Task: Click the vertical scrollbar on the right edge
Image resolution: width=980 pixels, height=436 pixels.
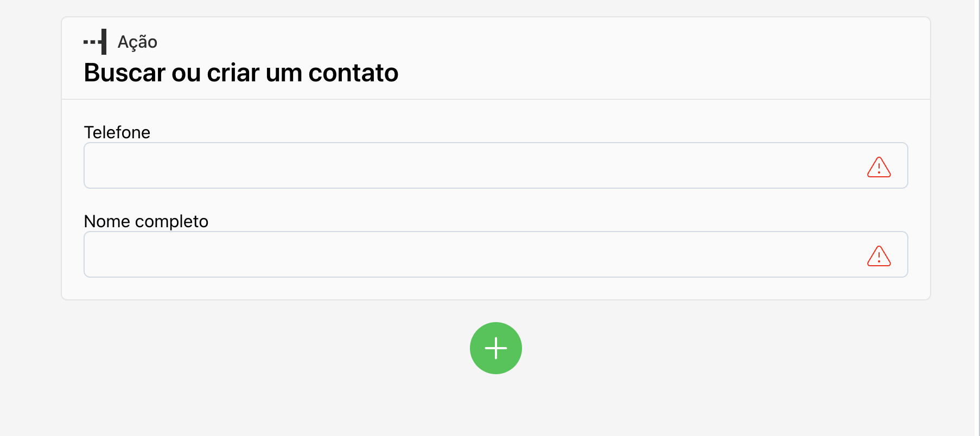Action: [x=977, y=217]
